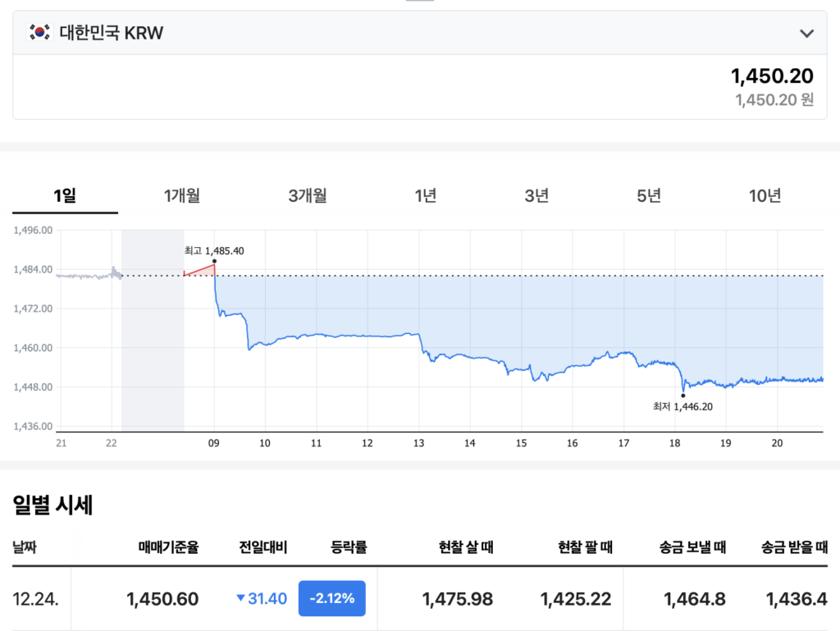Click the 송금 보낼 때 column header
This screenshot has width=840, height=631.
tap(692, 546)
